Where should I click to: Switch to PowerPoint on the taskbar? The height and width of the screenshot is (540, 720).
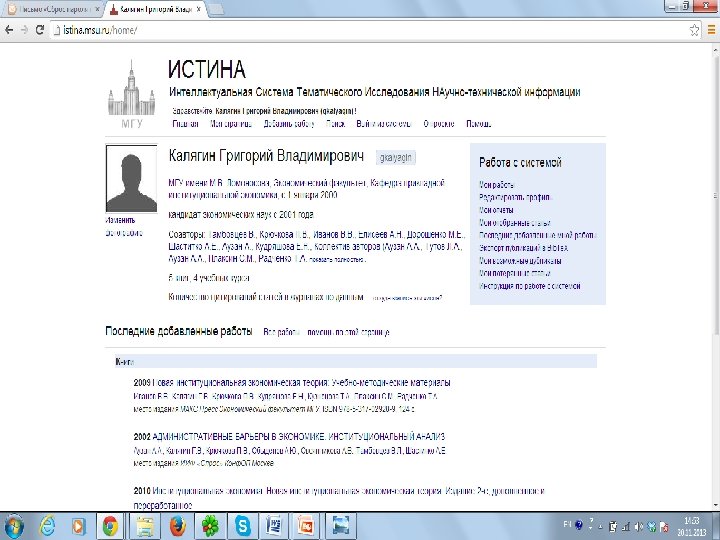pos(307,526)
